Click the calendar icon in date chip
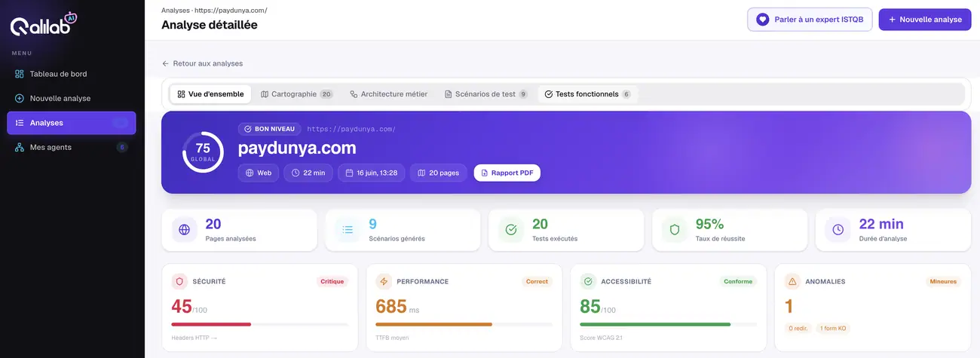The height and width of the screenshot is (358, 980). (349, 173)
